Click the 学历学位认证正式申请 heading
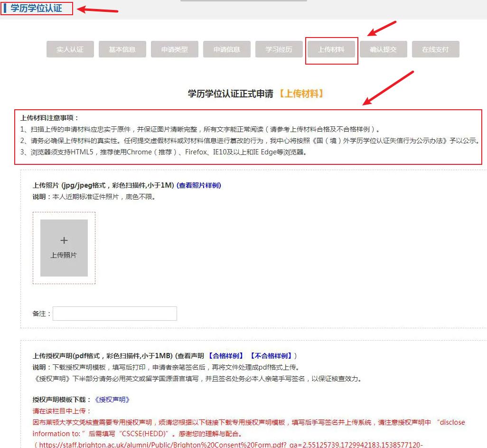487x448 pixels. click(230, 93)
